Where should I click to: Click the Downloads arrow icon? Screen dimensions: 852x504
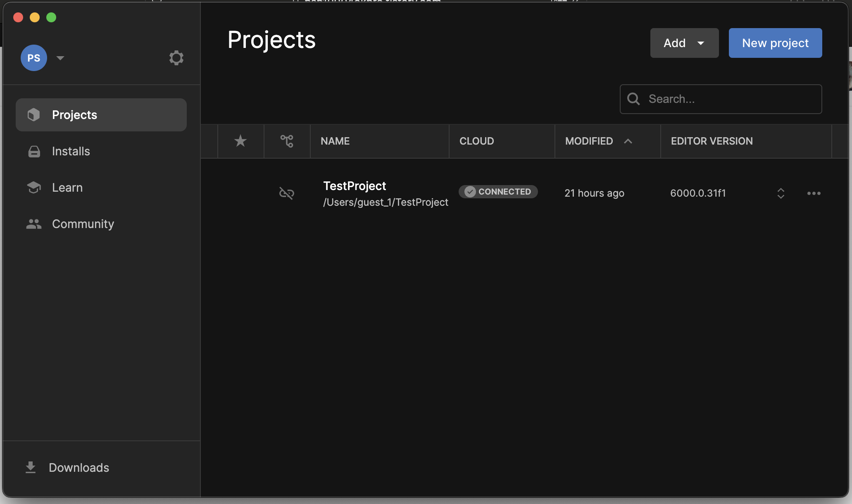31,467
